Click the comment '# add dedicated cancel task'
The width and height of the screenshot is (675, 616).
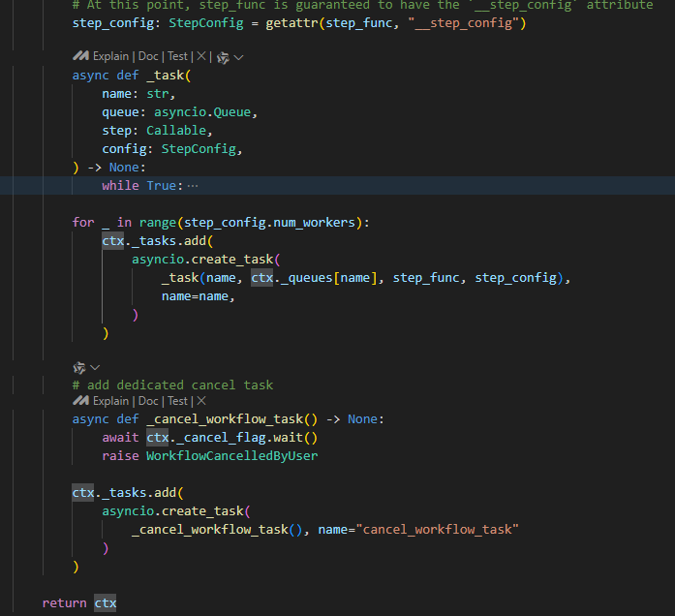click(x=172, y=385)
